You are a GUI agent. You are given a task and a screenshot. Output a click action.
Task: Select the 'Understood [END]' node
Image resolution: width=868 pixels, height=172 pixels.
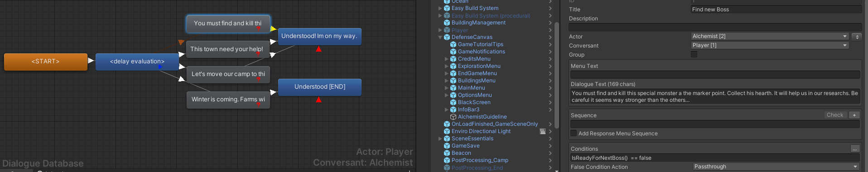319,87
